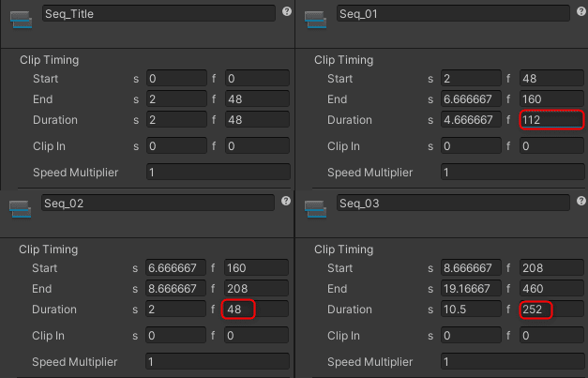Click Seq_Title Start frames field
The image size is (588, 378).
point(257,79)
